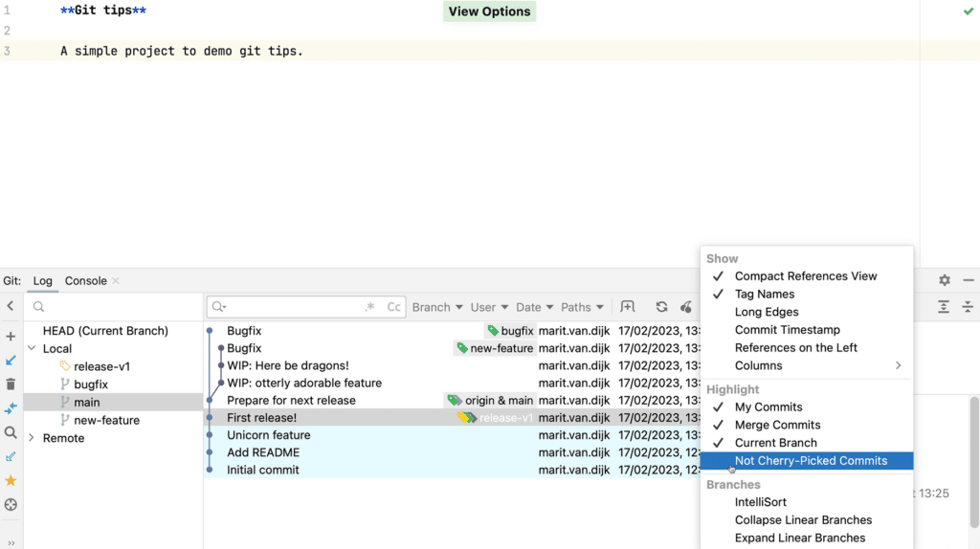This screenshot has width=980, height=549.
Task: Select Expand Linear Branches
Action: (806, 538)
